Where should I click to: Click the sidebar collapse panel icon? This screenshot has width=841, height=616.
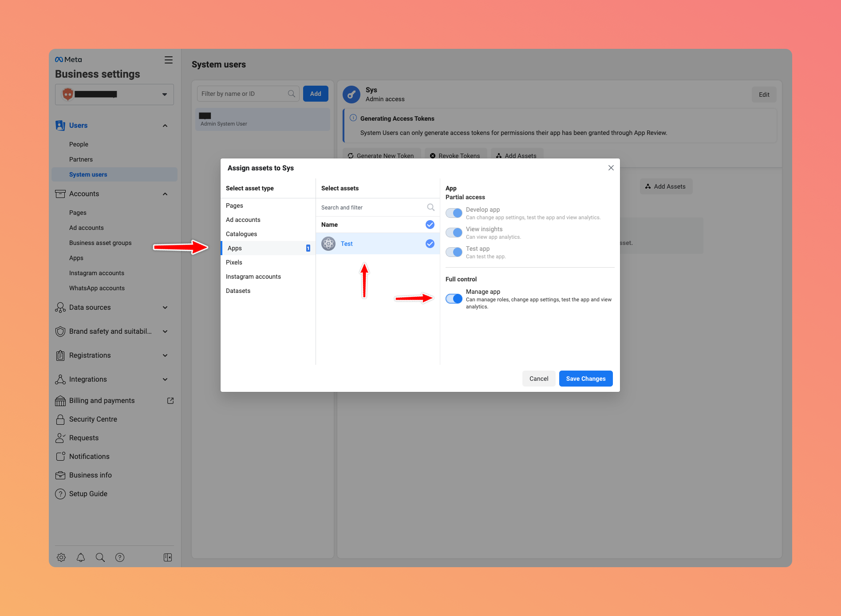pos(168,557)
